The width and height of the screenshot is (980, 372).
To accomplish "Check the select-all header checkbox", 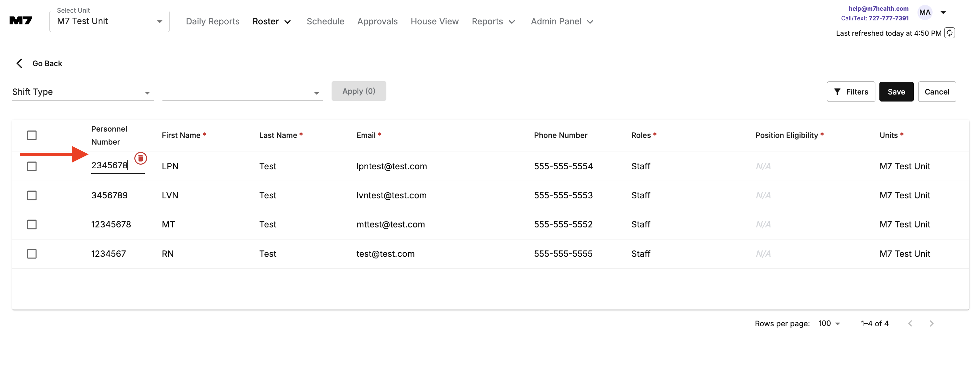I will 32,135.
